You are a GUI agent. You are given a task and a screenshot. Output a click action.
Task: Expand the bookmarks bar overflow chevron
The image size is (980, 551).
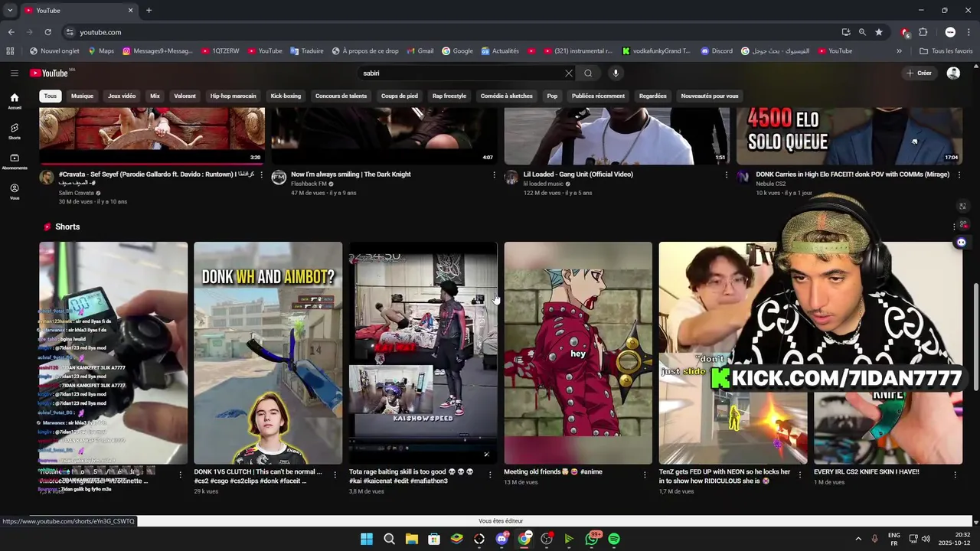pyautogui.click(x=899, y=51)
